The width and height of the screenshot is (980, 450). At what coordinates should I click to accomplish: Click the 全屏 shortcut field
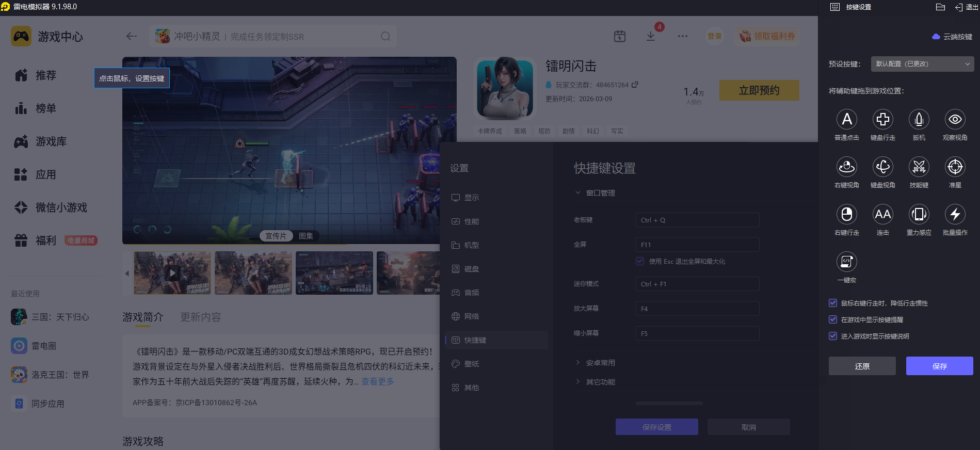(697, 245)
